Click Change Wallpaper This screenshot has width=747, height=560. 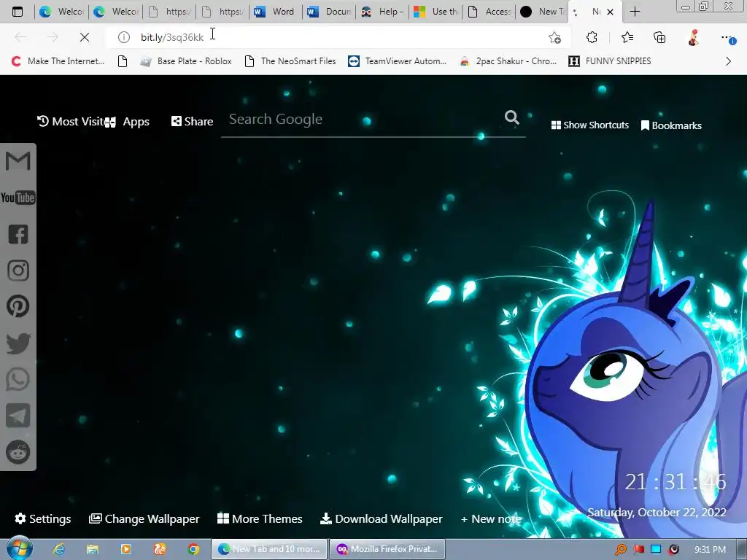click(x=144, y=518)
